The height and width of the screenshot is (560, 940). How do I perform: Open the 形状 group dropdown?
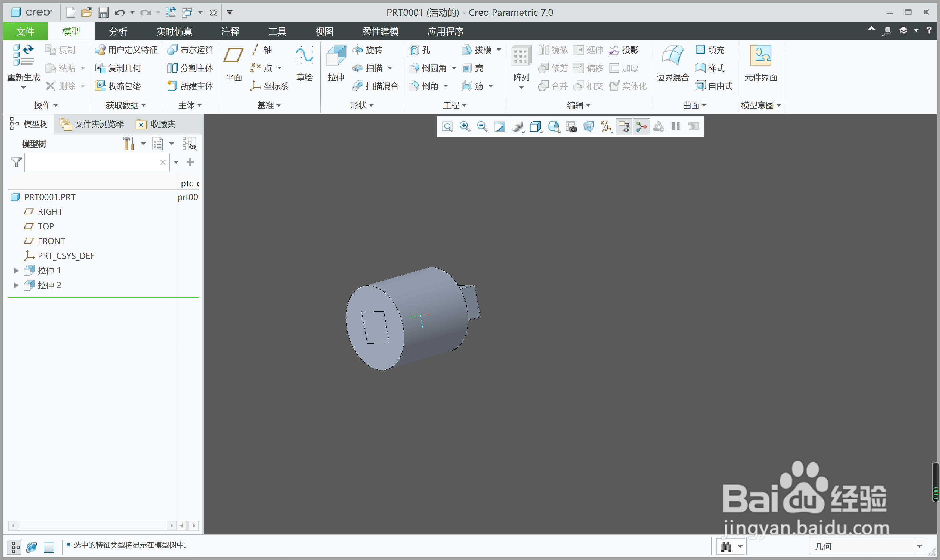click(x=362, y=105)
